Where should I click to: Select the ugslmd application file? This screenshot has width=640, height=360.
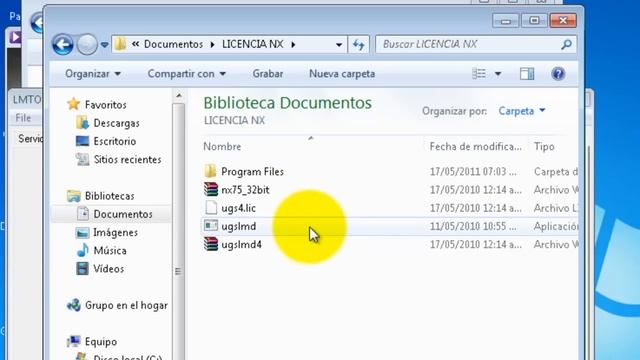point(238,227)
